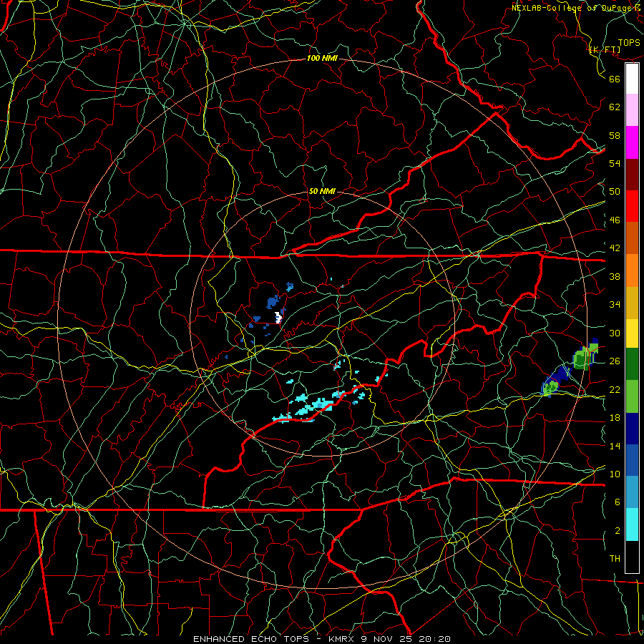Click the '38' legend value
This screenshot has width=644, height=644.
tap(615, 276)
